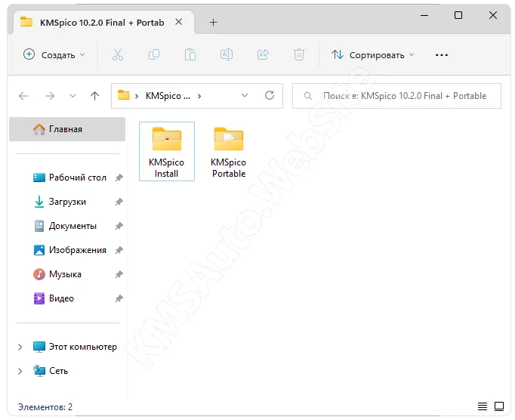Screen dimensions: 515x420
Task: Click the Copy icon in toolbar
Action: 154,54
